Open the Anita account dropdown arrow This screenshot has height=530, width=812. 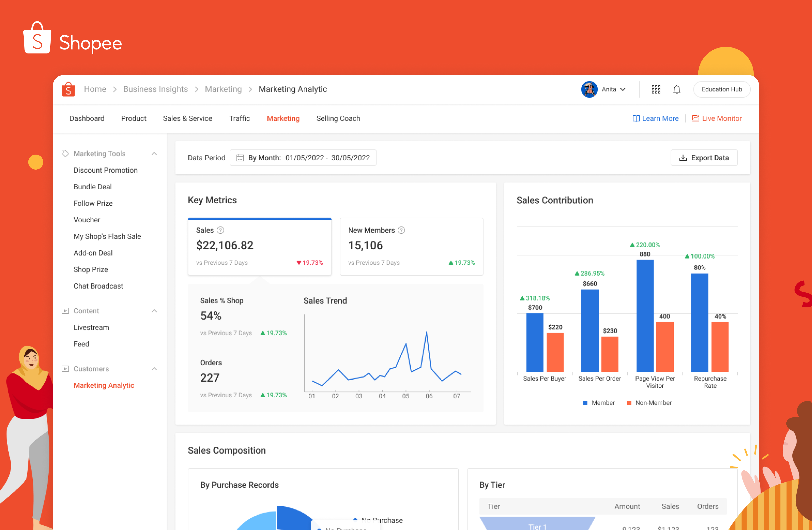pos(623,89)
